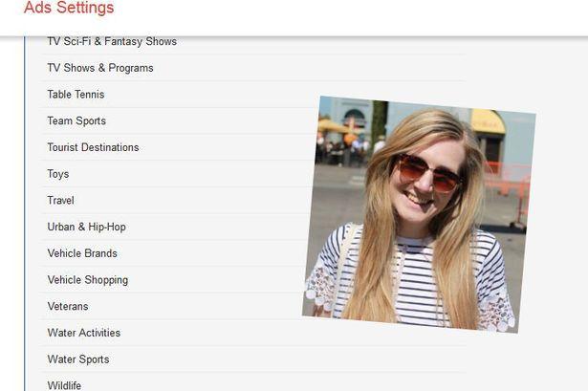Select the Urban & Hip-Hop entry
Image resolution: width=588 pixels, height=391 pixels.
254,227
